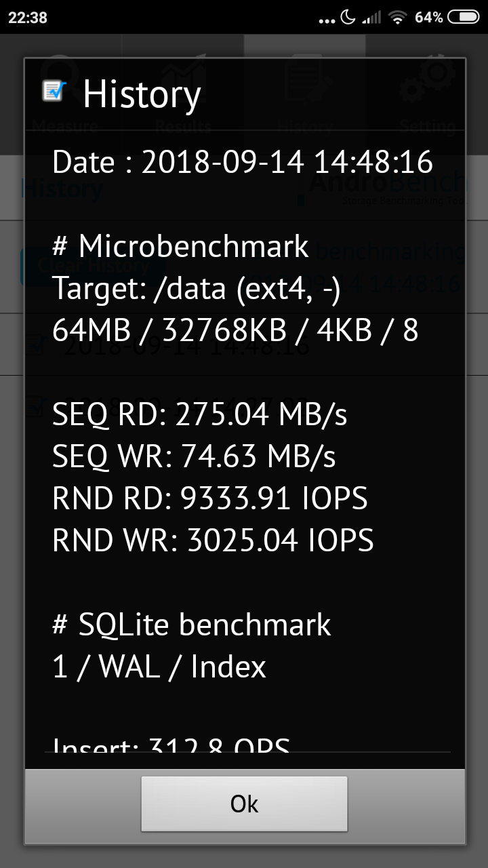
Task: Tap the 64% battery percentage text
Action: pyautogui.click(x=428, y=18)
